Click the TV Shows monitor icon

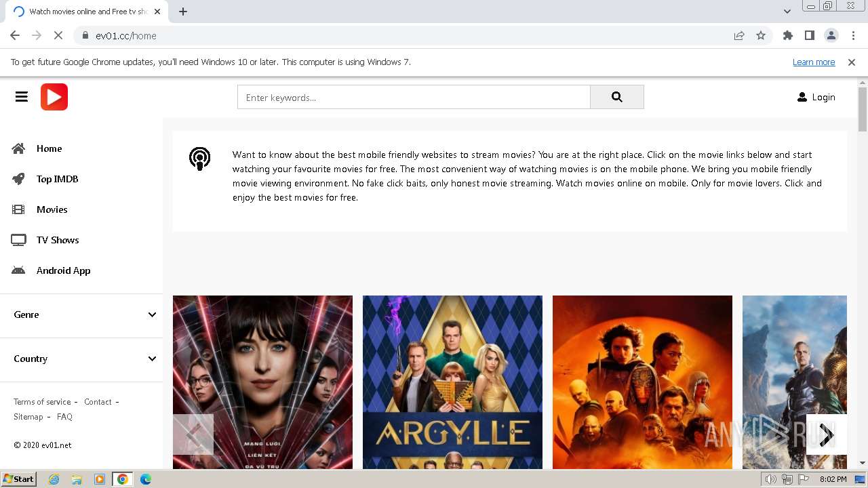tap(18, 240)
